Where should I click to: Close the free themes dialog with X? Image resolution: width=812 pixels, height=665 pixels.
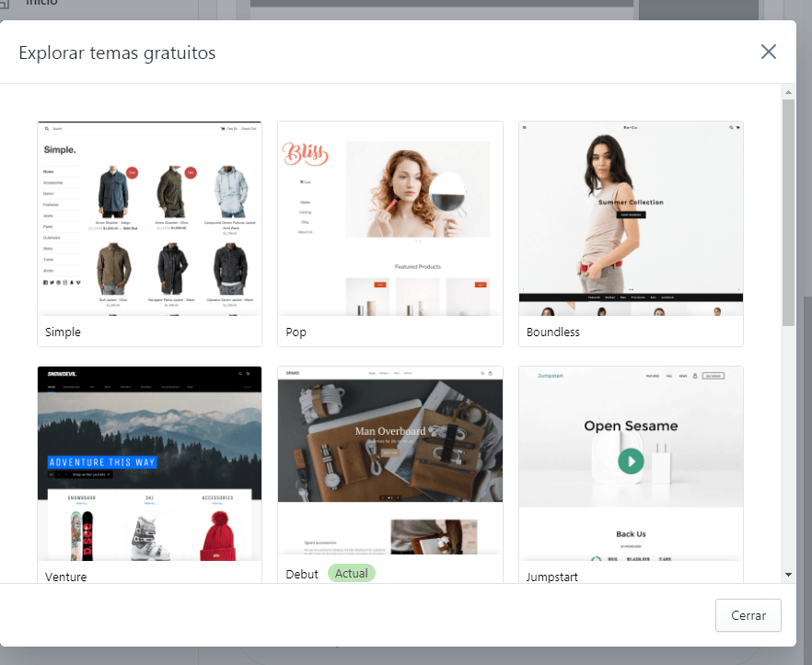(x=769, y=52)
